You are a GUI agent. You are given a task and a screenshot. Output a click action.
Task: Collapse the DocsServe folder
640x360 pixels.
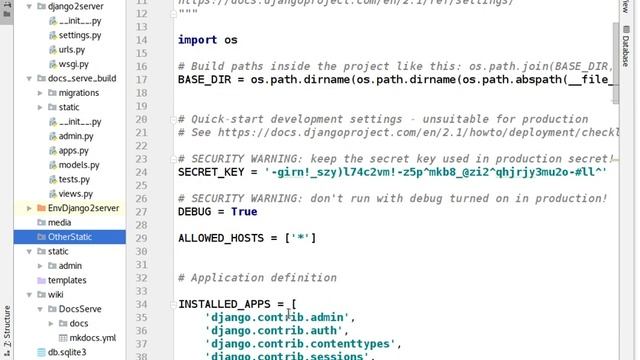[40, 309]
